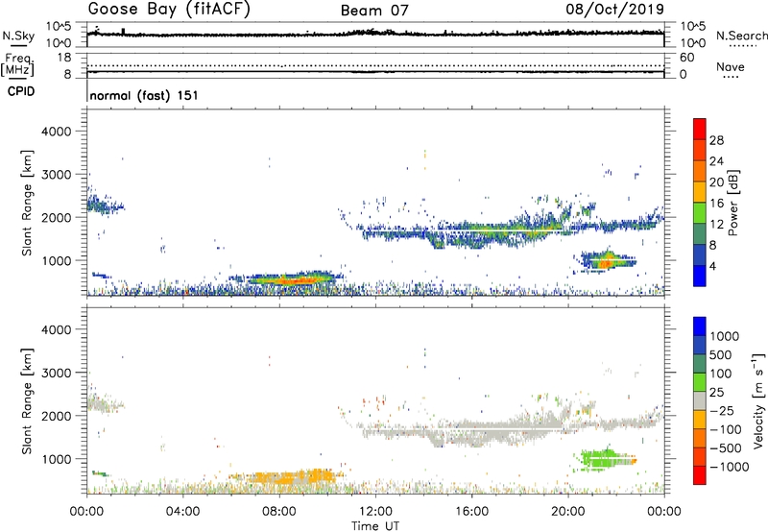Click the '08:00' time tick label
768x532 pixels.
point(279,512)
